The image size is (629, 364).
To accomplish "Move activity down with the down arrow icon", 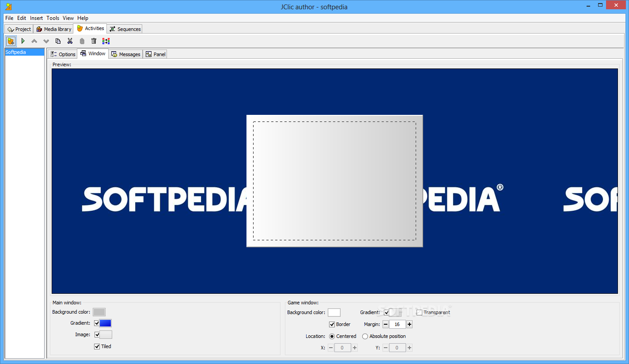I will pos(46,41).
